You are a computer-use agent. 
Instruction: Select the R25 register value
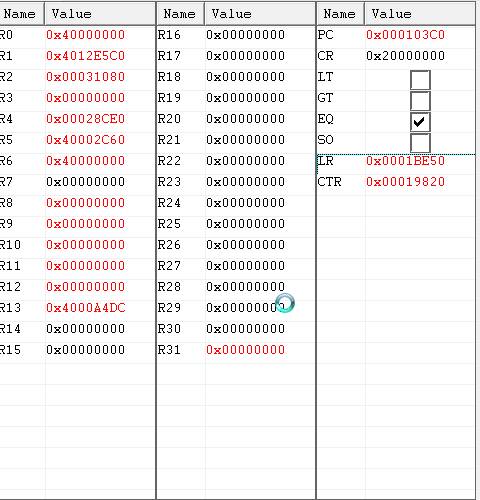click(x=246, y=224)
